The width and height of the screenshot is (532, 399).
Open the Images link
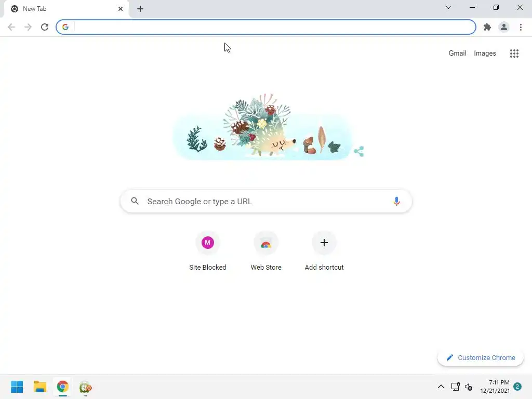coord(485,54)
